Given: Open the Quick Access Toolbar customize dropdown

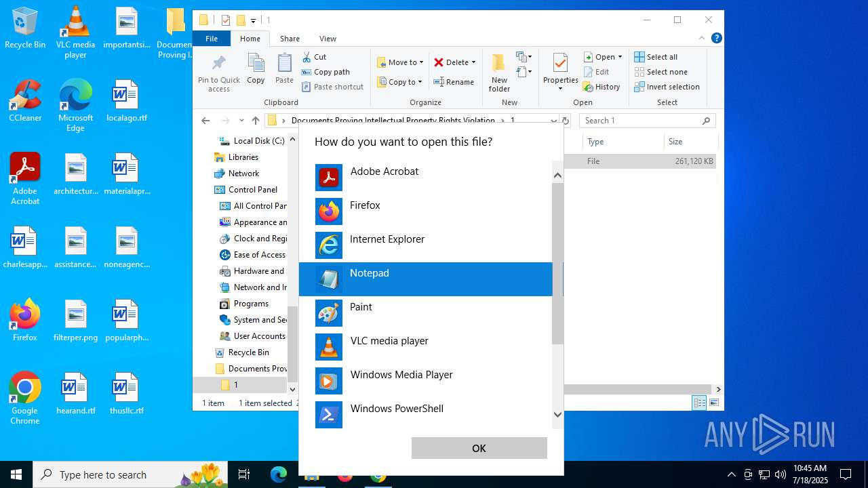Looking at the screenshot, I should pos(253,20).
